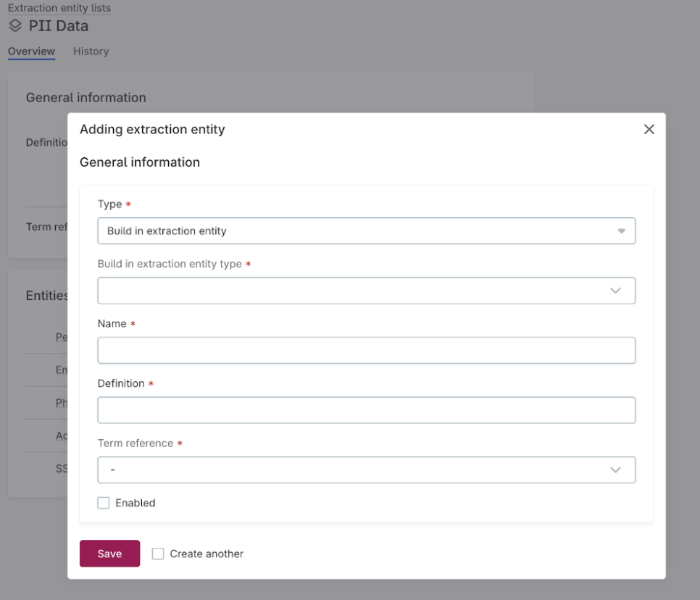Screen dimensions: 700x600
Task: Close the Adding extraction entity dialog
Action: pos(649,129)
